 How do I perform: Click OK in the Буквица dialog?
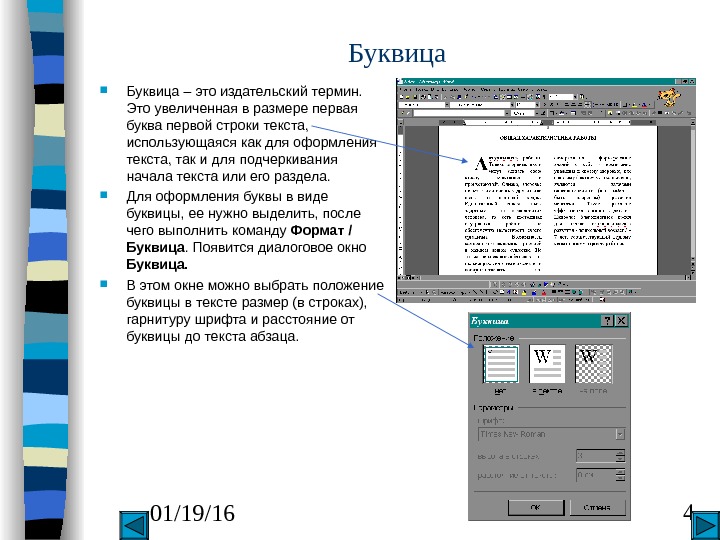[x=535, y=507]
